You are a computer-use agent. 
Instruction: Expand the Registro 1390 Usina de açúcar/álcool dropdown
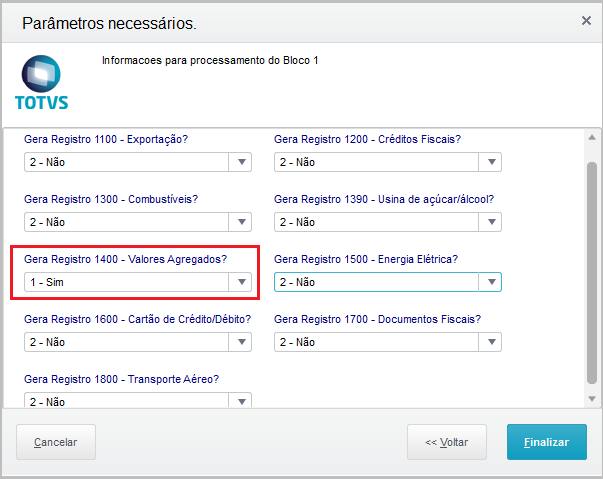[491, 222]
